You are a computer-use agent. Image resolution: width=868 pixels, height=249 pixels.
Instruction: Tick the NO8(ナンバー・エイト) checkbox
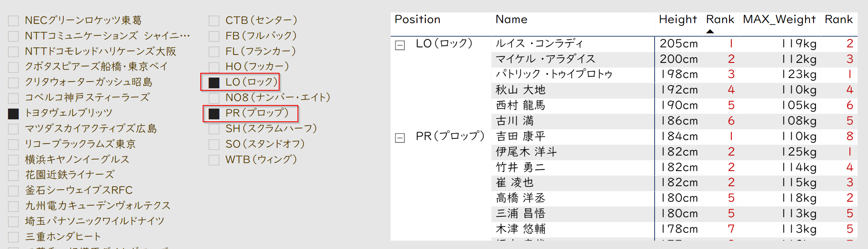(x=214, y=98)
